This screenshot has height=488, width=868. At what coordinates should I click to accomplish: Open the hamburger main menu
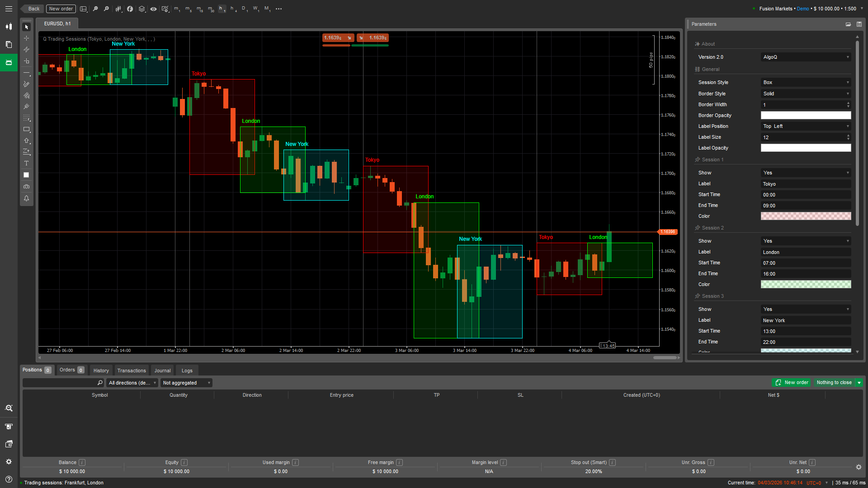9,9
